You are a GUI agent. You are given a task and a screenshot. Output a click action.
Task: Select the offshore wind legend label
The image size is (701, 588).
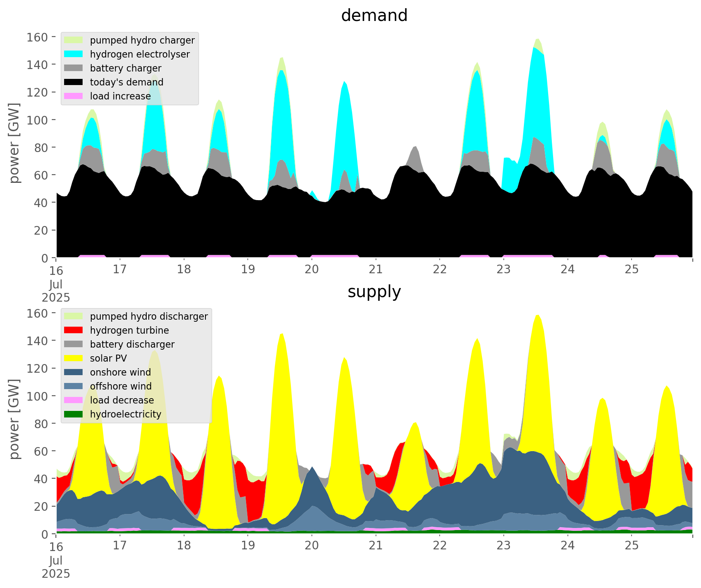pos(121,386)
